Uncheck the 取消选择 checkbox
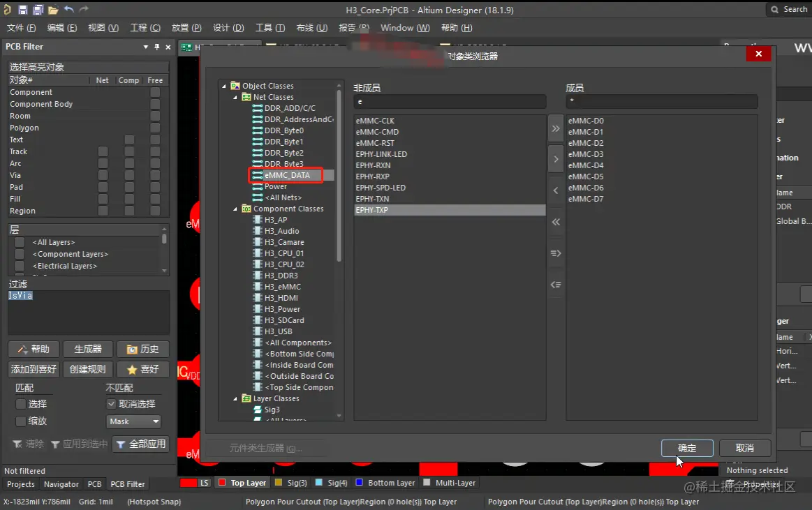This screenshot has height=510, width=812. [111, 404]
